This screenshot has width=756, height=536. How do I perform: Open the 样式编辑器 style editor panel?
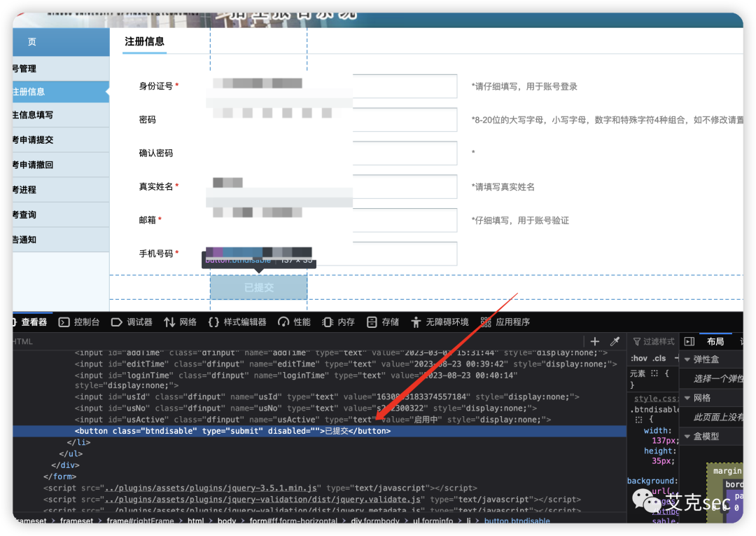coord(237,322)
